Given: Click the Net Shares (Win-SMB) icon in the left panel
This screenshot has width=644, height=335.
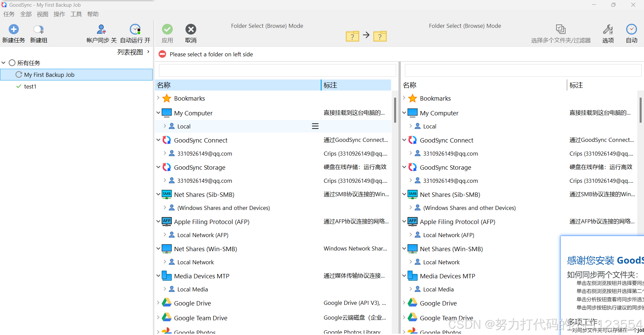Looking at the screenshot, I should (x=167, y=248).
